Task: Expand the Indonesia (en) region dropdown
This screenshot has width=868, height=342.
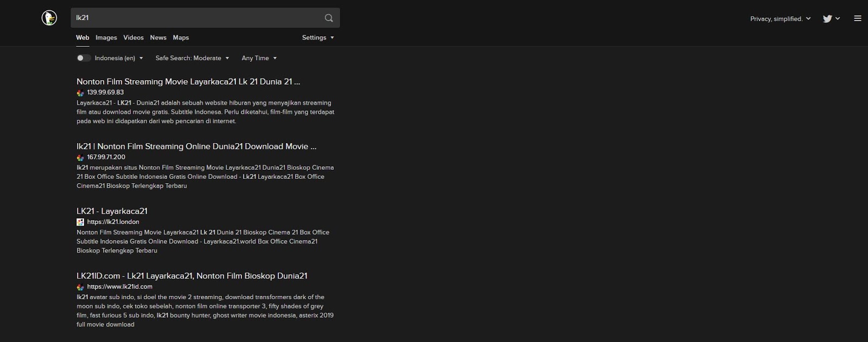Action: click(119, 58)
